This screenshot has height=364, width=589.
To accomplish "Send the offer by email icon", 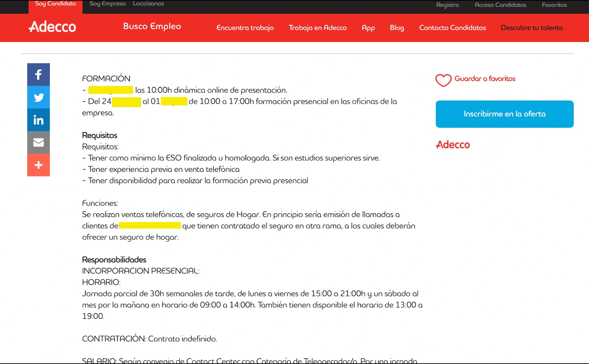I will click(38, 142).
